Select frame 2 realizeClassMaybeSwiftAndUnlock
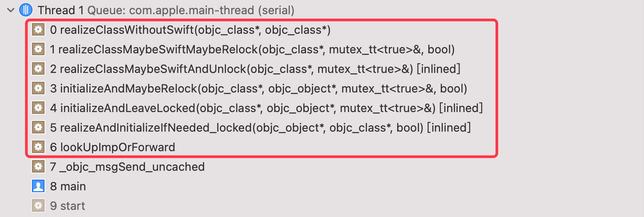 pyautogui.click(x=255, y=69)
